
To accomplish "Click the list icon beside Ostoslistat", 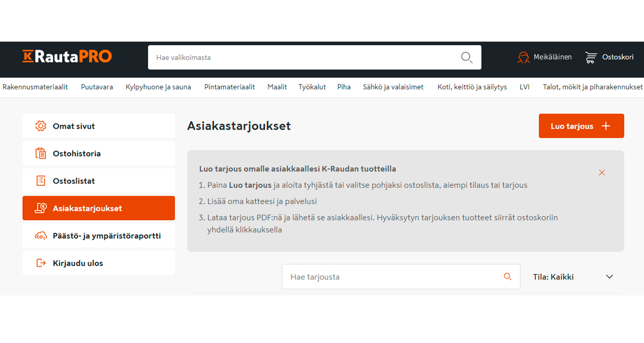I will (41, 181).
